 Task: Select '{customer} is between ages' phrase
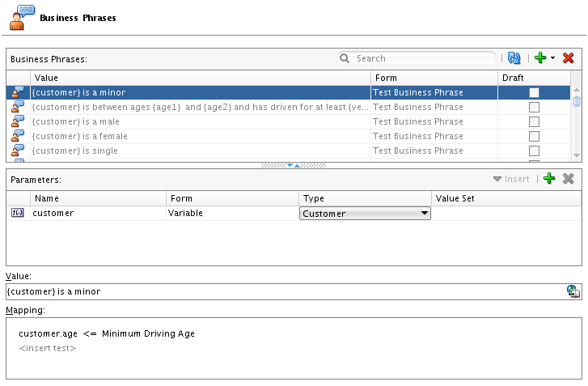(x=201, y=107)
